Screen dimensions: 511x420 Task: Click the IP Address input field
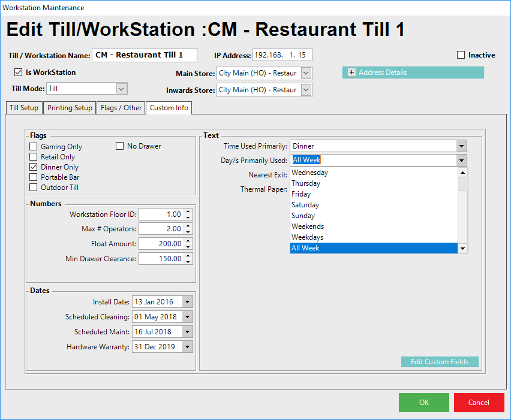coord(282,55)
